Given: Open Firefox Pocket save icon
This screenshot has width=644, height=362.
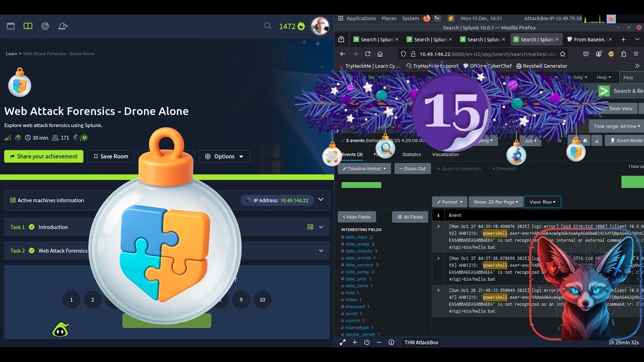Looking at the screenshot, I should [x=586, y=54].
